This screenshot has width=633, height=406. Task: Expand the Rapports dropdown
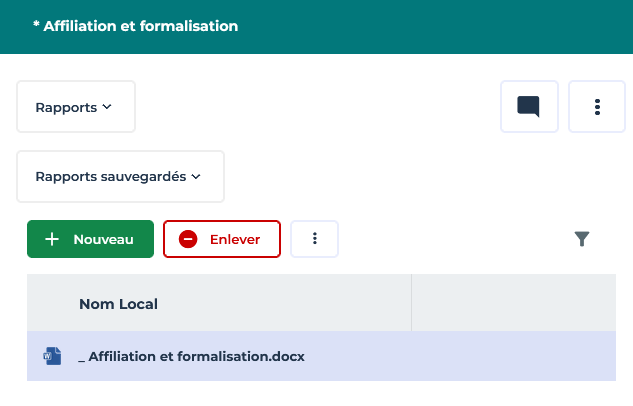(75, 107)
